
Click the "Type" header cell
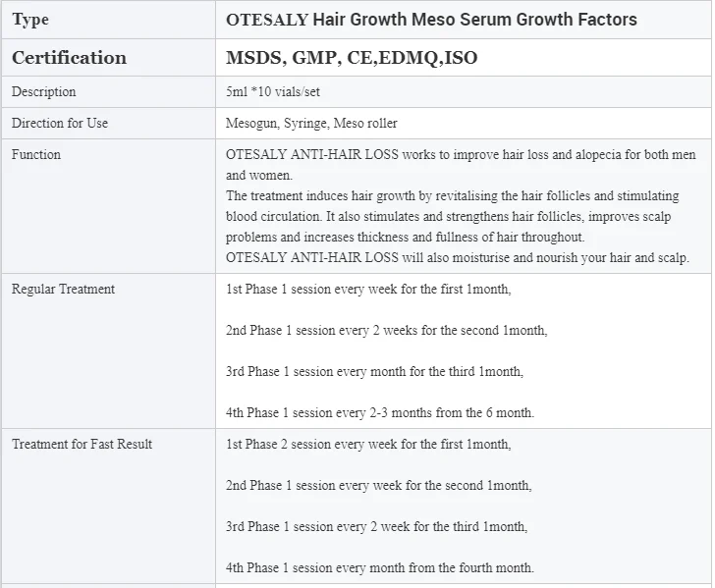click(x=29, y=20)
